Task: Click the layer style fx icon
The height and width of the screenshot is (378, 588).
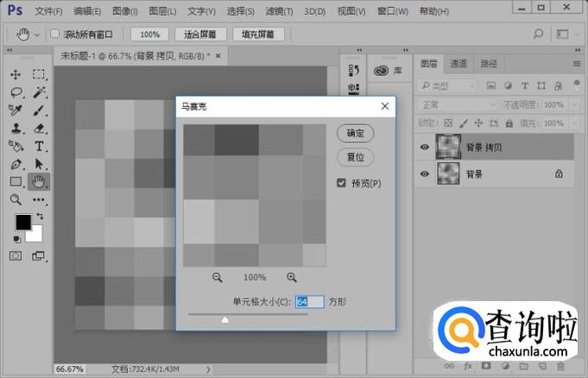Action: coord(468,367)
